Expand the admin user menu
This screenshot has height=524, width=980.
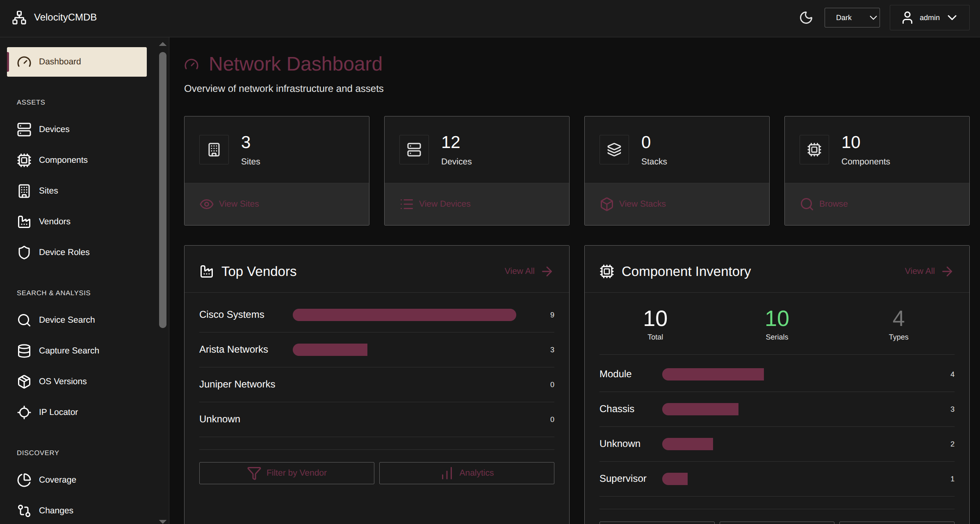click(929, 18)
